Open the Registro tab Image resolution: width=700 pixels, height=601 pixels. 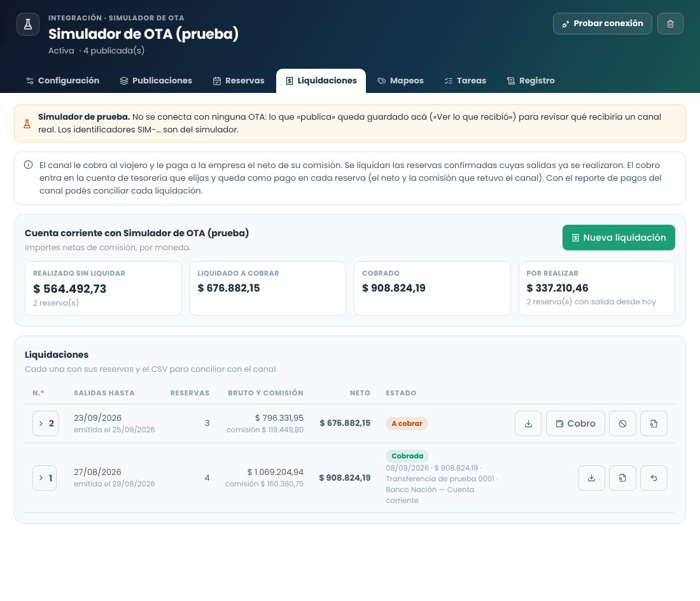(x=531, y=81)
